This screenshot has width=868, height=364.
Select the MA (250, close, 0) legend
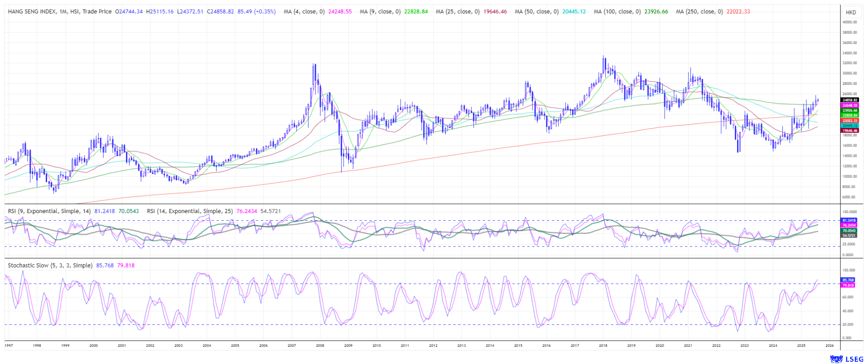click(699, 12)
